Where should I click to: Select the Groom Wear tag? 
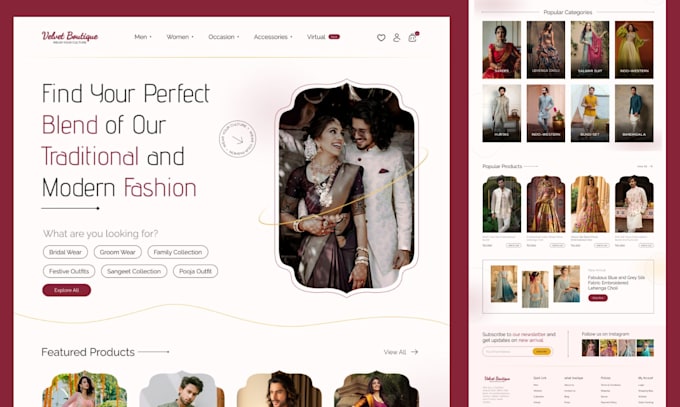click(x=118, y=252)
